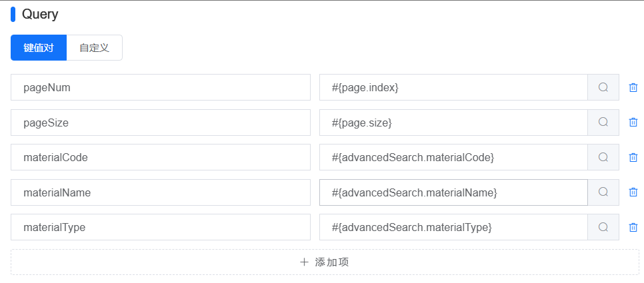Edit the #{advancedSearch.materialName} value field
This screenshot has height=283, width=644.
[453, 192]
